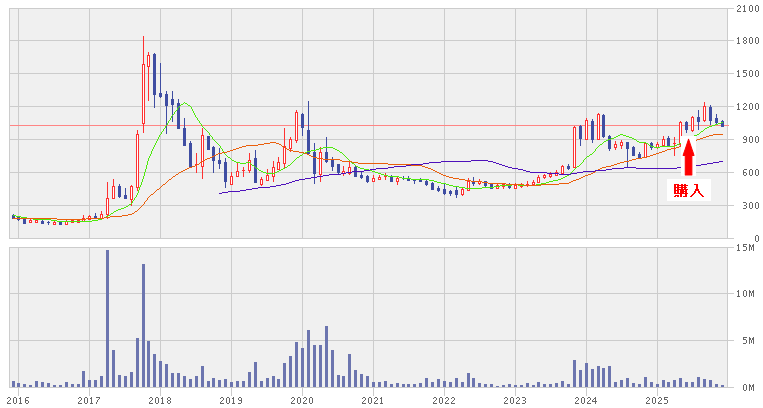Screen dimensions: 763x408
Task: Click the highest volume bar in 2020
Action: pyautogui.click(x=327, y=356)
